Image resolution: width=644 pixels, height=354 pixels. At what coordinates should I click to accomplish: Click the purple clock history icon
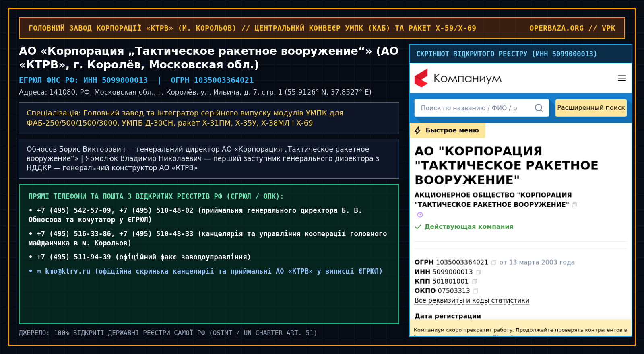[x=420, y=215]
